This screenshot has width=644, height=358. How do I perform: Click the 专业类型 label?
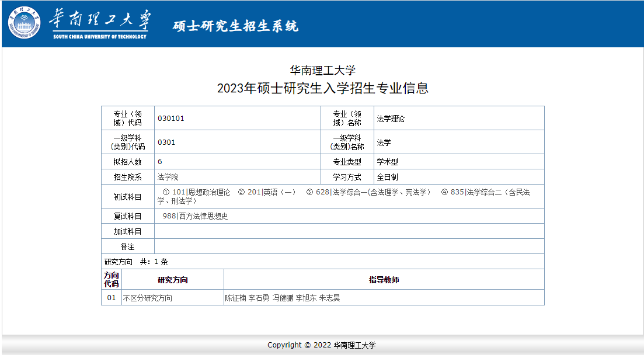coord(347,162)
